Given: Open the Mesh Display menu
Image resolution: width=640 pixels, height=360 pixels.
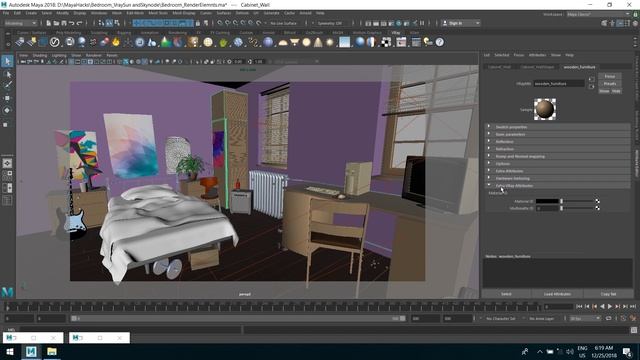Looking at the screenshot, I should pyautogui.click(x=184, y=13).
